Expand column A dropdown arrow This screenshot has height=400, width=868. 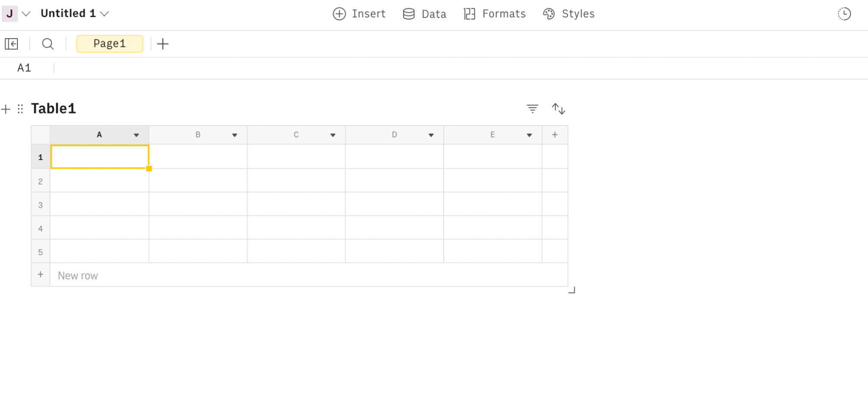136,135
